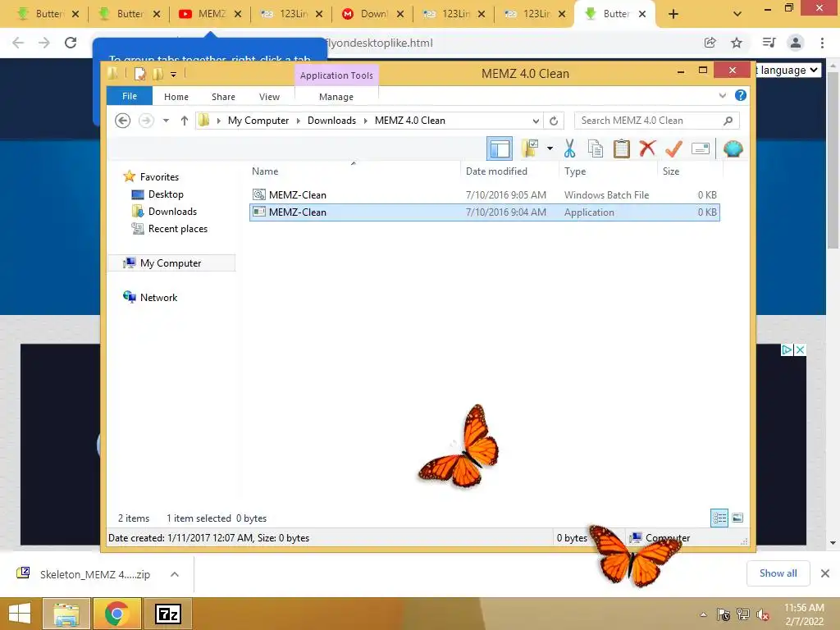Click the red X Delete toolbar icon
The image size is (840, 630).
click(647, 148)
